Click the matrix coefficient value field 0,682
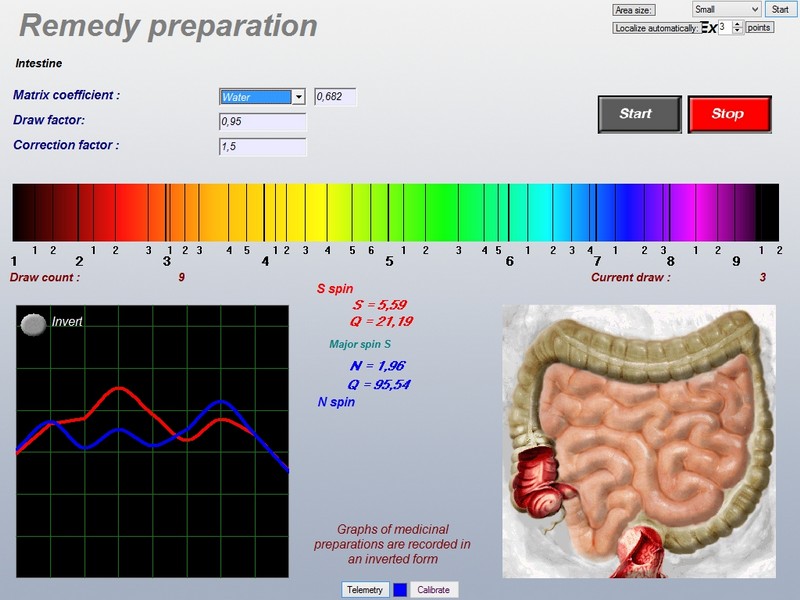The image size is (800, 600). (335, 97)
